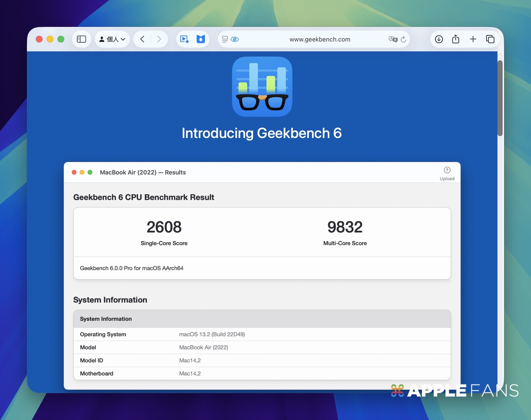Open a new tab with plus button
The image size is (531, 420).
(x=473, y=39)
